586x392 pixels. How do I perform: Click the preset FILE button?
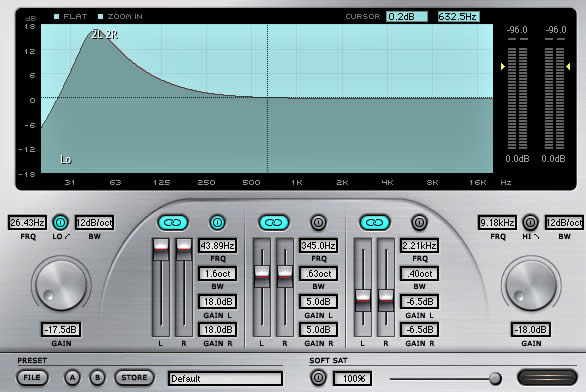[32, 378]
